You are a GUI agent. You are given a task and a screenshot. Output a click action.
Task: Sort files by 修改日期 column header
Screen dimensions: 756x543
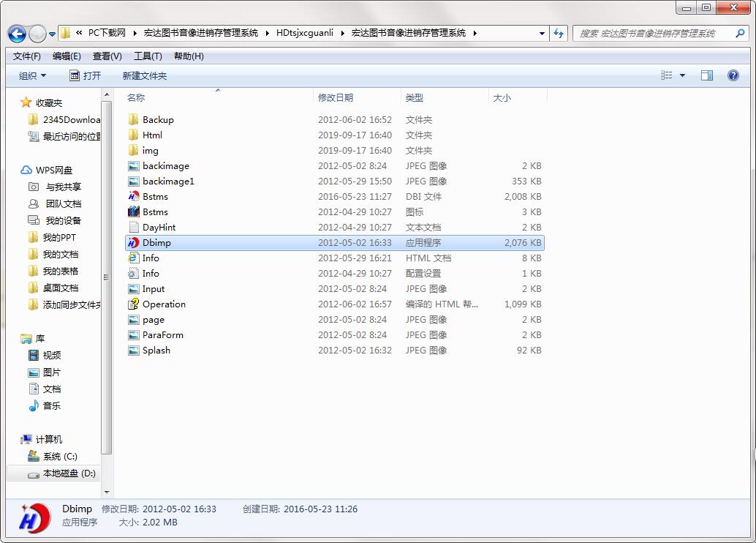pos(336,97)
